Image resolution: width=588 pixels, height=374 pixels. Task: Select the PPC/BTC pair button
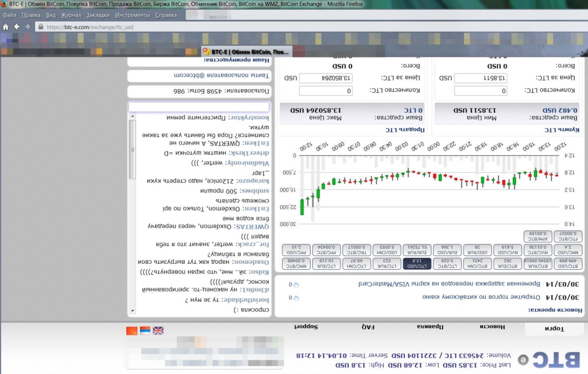click(327, 249)
